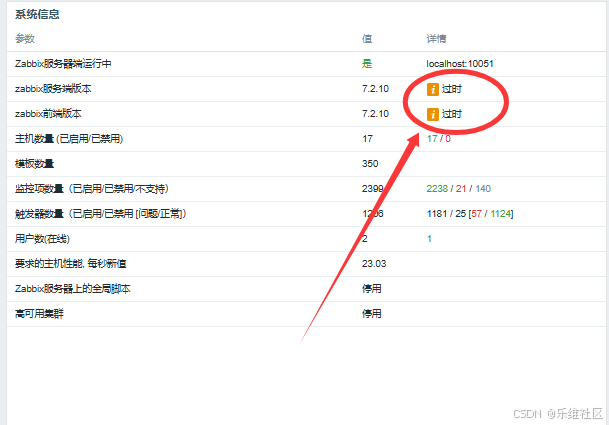Select Zabbix服务器上的全局脚本 label

73,289
